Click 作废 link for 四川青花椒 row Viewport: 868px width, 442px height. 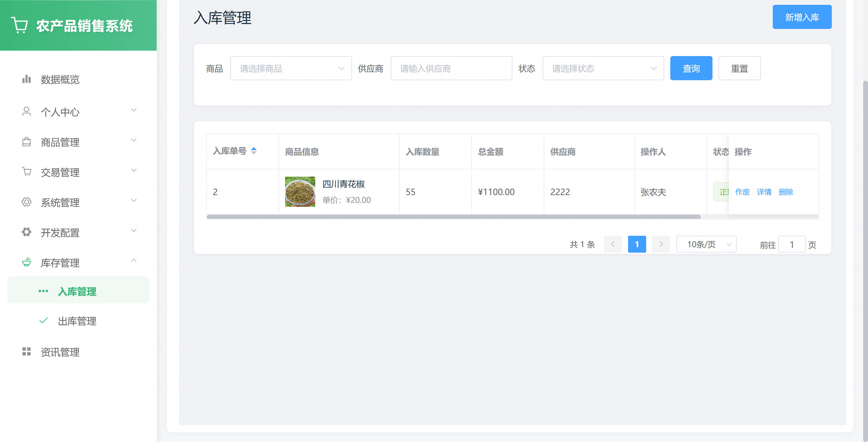pos(742,192)
